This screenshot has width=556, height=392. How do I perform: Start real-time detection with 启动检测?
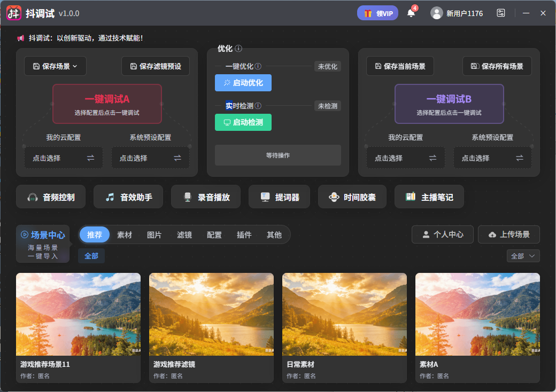point(243,122)
